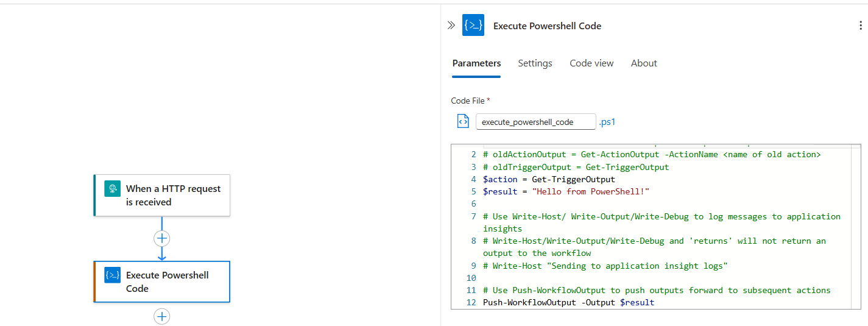Click line number 12 in editor gutter
The height and width of the screenshot is (326, 868).
471,302
